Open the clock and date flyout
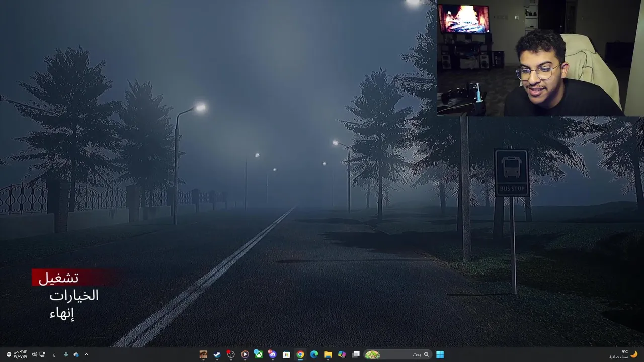 pos(20,354)
